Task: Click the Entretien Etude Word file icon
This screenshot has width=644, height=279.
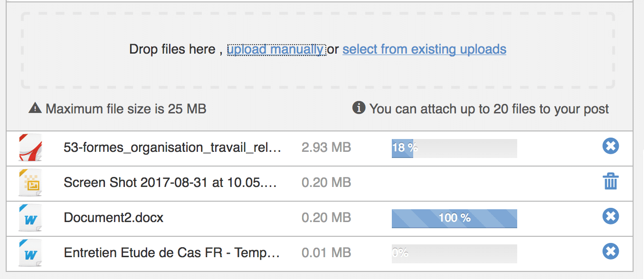Action: (x=30, y=253)
